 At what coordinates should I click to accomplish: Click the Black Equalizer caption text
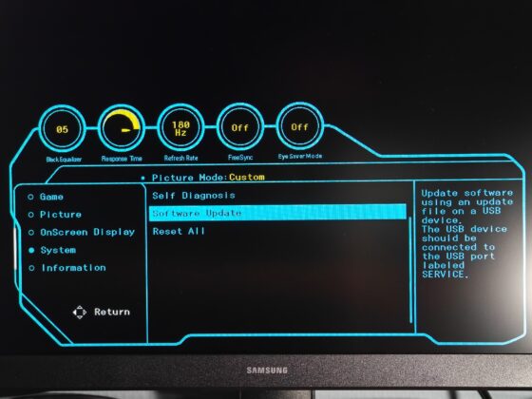point(64,160)
